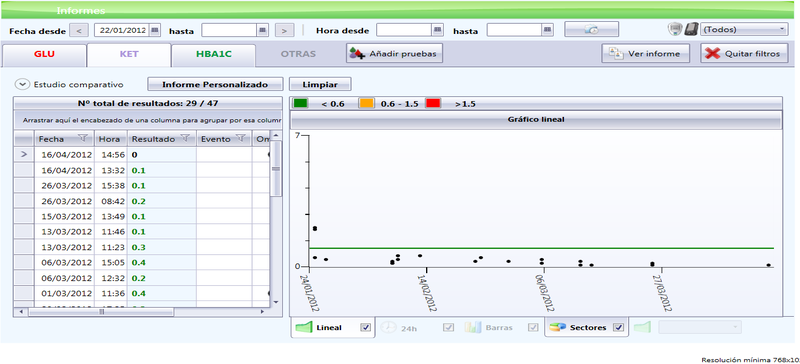
Task: Click the Añadir pruebas button
Action: click(394, 54)
